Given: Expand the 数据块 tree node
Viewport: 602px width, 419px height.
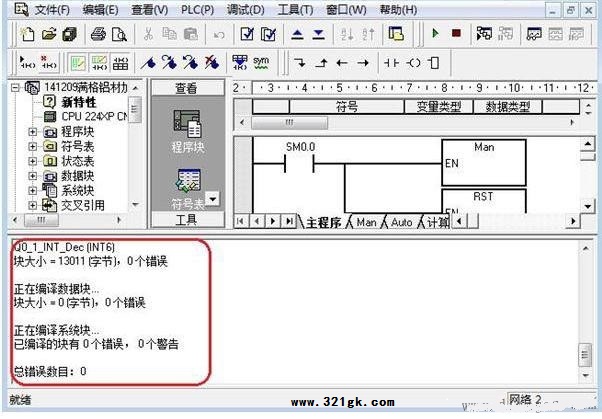Looking at the screenshot, I should click(33, 176).
